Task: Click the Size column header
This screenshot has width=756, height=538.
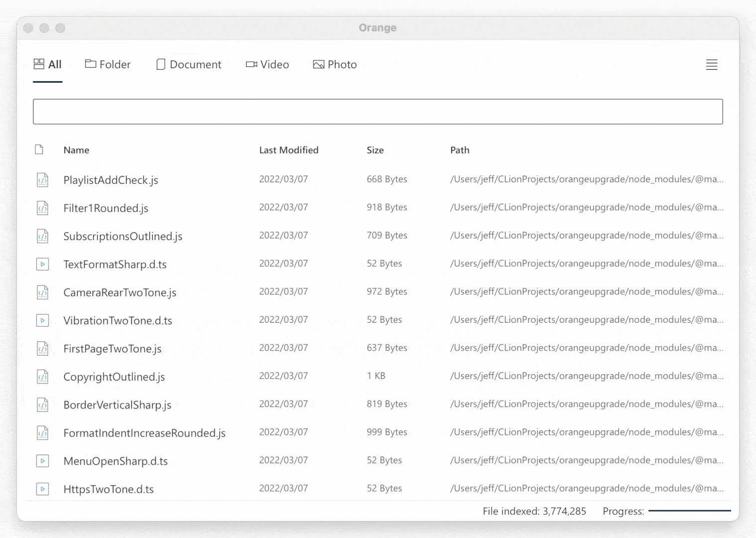Action: click(x=375, y=150)
